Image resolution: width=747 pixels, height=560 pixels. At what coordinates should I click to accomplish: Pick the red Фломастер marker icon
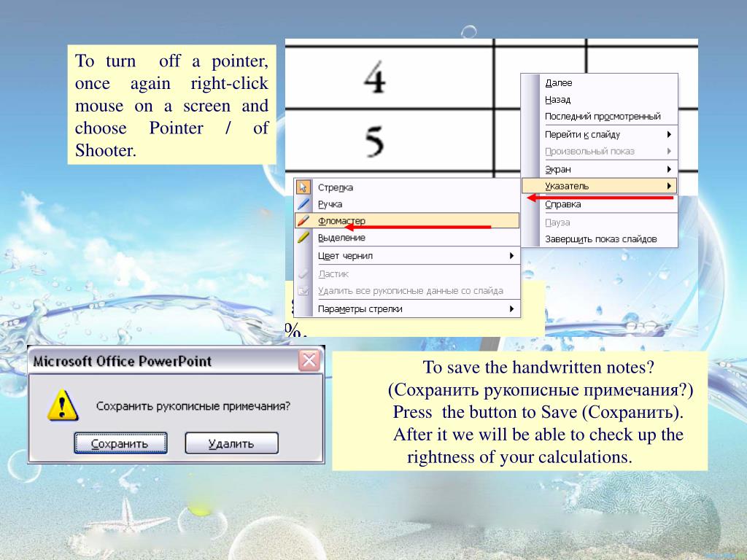click(x=303, y=220)
